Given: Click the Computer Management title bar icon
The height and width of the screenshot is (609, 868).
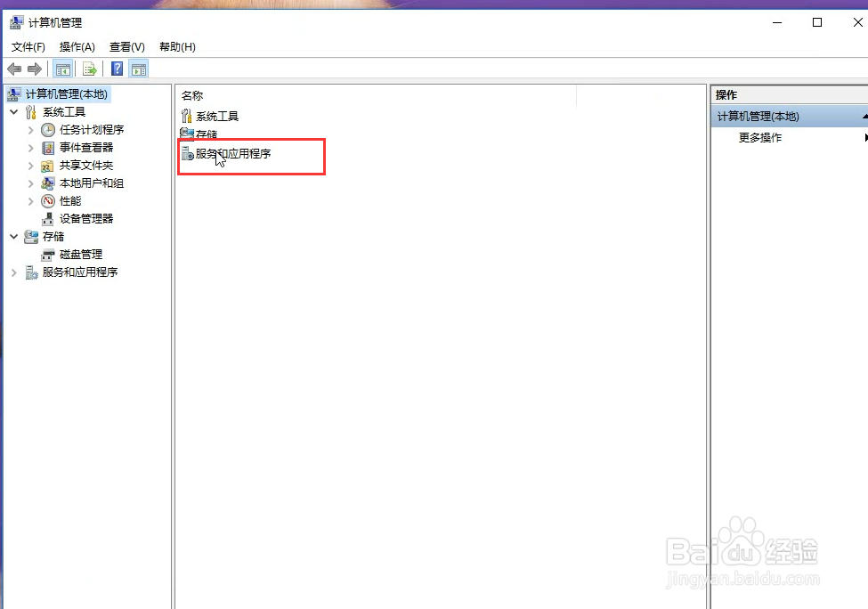Looking at the screenshot, I should click(16, 22).
